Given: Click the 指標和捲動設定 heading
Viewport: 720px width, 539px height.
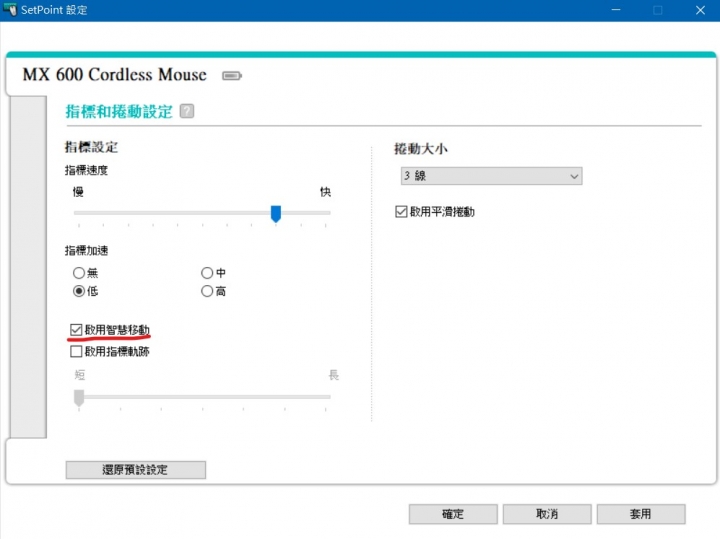Looking at the screenshot, I should tap(119, 112).
